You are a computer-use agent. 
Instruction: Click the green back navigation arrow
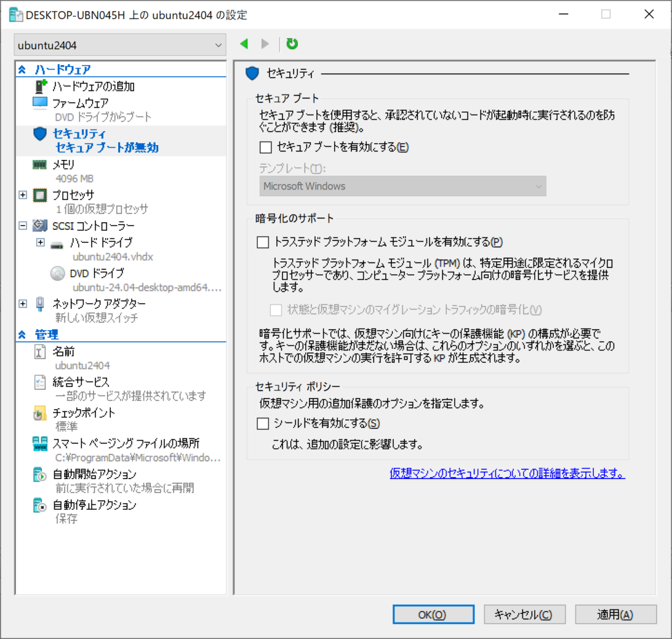[x=244, y=44]
